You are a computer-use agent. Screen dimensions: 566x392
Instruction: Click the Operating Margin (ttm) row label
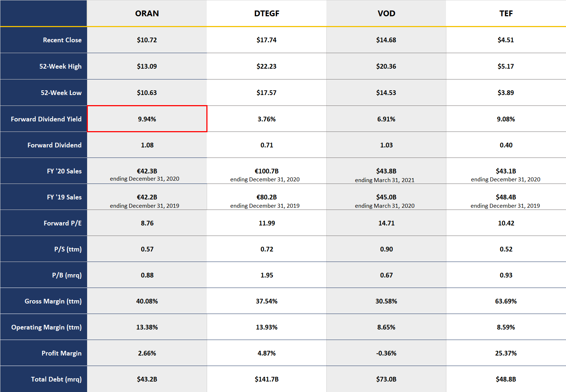[46, 327]
